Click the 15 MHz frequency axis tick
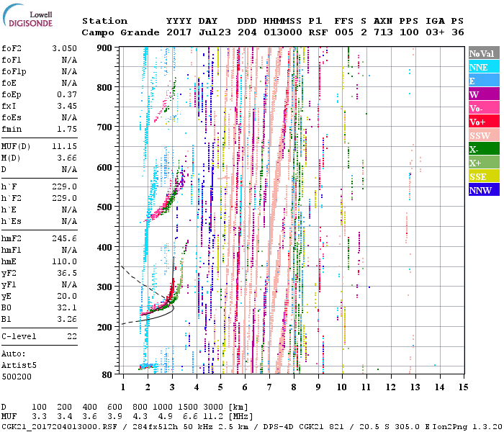 pos(463,387)
